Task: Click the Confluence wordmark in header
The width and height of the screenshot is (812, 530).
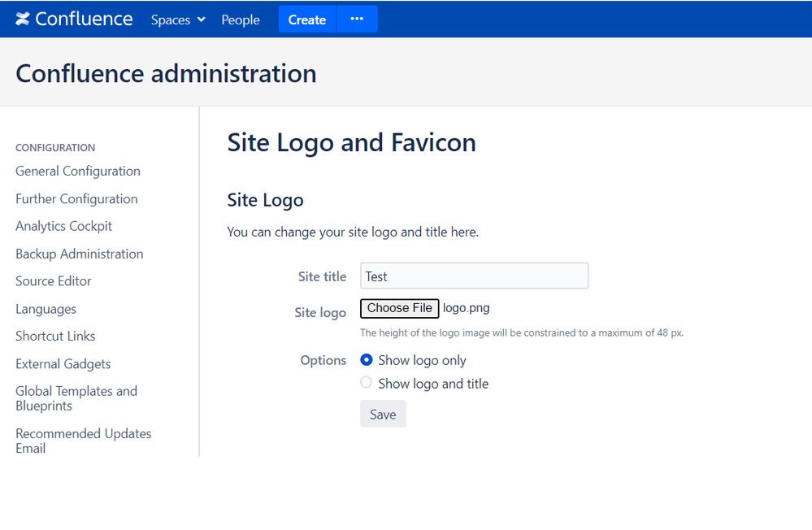Action: (84, 20)
